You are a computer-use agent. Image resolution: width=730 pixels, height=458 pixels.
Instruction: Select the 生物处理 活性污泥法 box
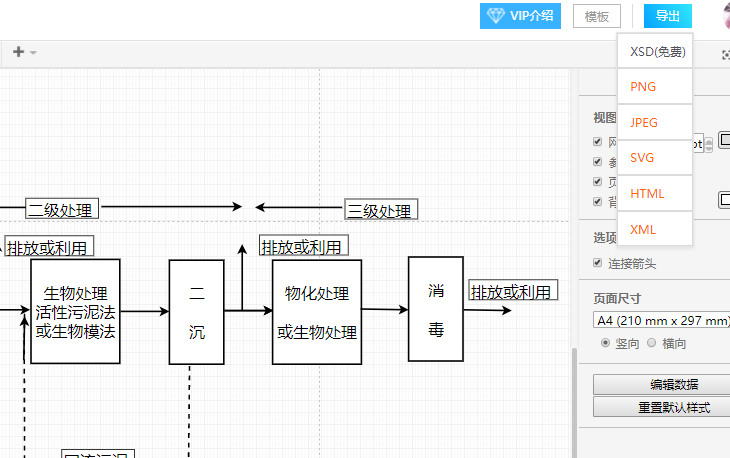[75, 311]
